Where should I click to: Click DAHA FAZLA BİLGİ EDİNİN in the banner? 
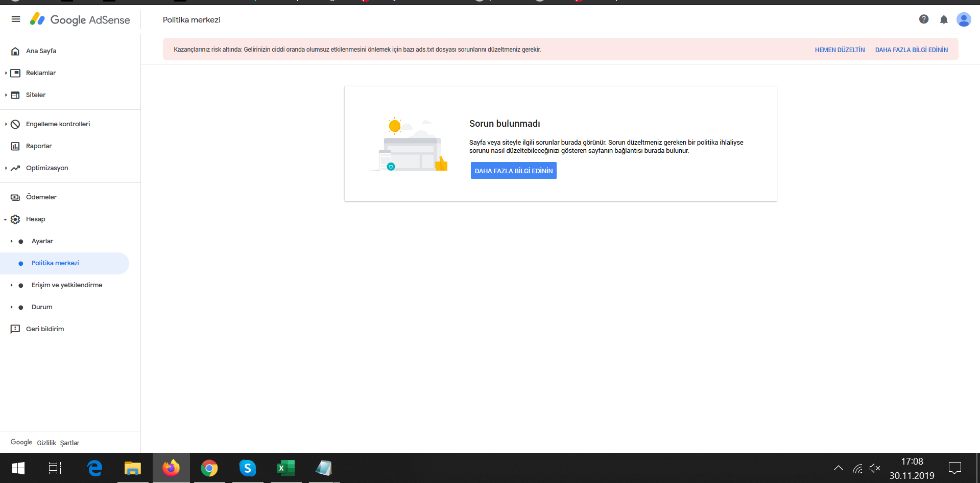[912, 50]
